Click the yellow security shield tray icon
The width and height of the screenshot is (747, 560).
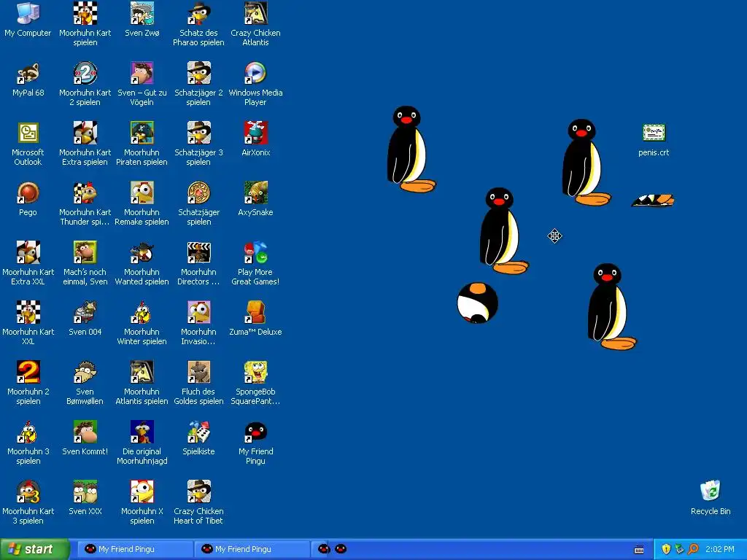click(666, 549)
